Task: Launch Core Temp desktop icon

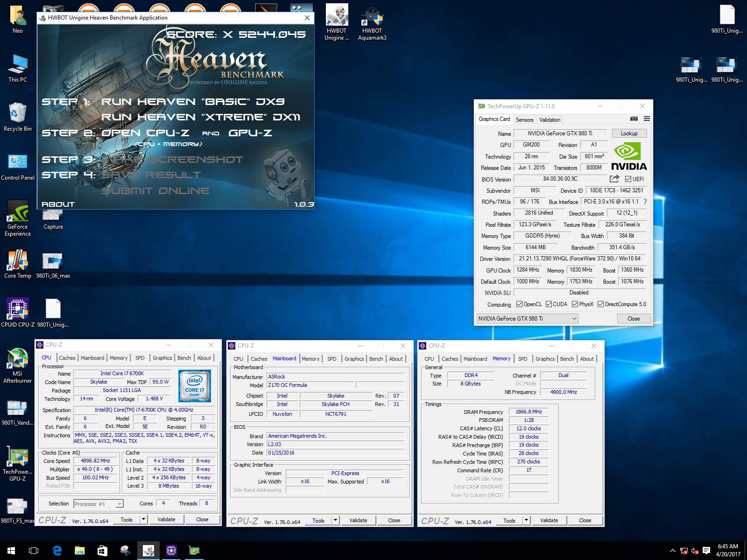Action: point(17,265)
